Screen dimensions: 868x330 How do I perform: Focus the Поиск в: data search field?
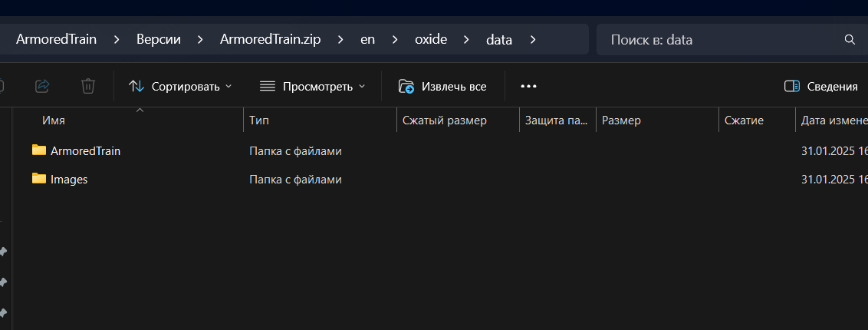(721, 39)
